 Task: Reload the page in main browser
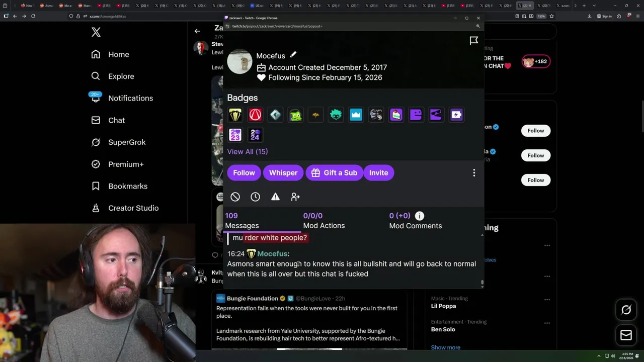tap(33, 16)
